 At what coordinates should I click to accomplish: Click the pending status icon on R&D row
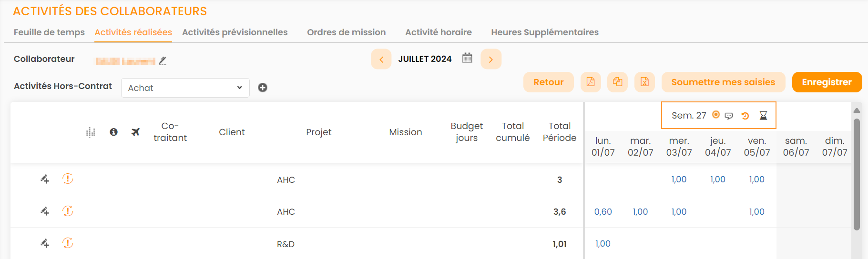coord(68,243)
